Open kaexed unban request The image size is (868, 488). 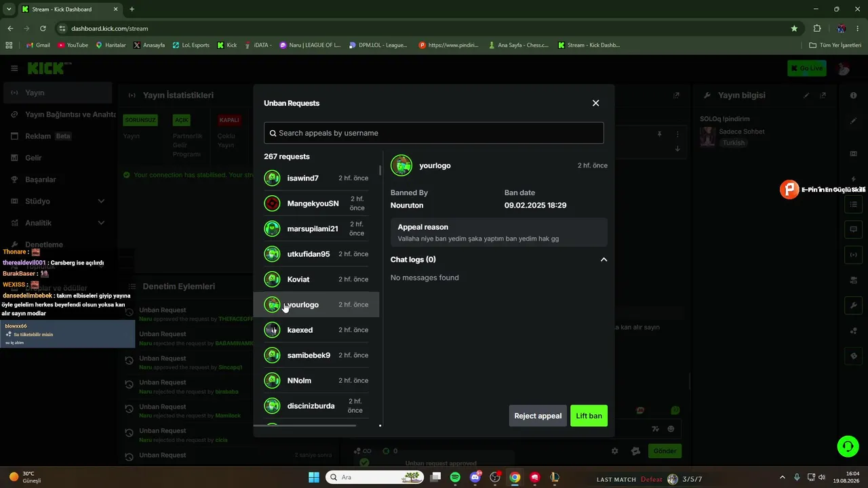pos(316,330)
